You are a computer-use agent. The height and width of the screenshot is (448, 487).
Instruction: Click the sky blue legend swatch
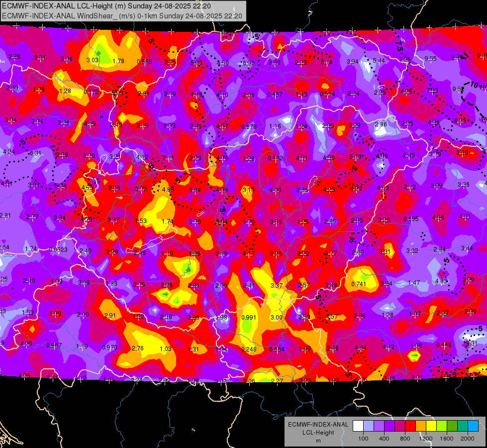click(x=473, y=426)
